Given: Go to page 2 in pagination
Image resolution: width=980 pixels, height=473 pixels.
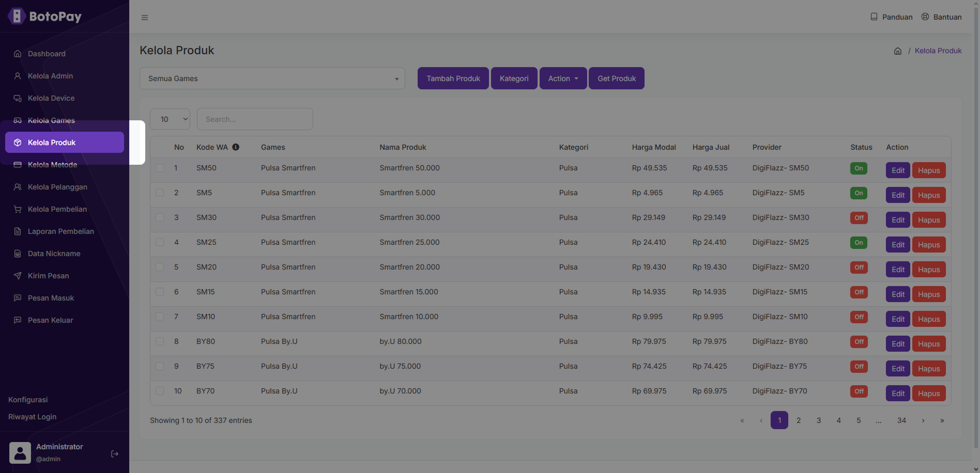Looking at the screenshot, I should [x=799, y=420].
